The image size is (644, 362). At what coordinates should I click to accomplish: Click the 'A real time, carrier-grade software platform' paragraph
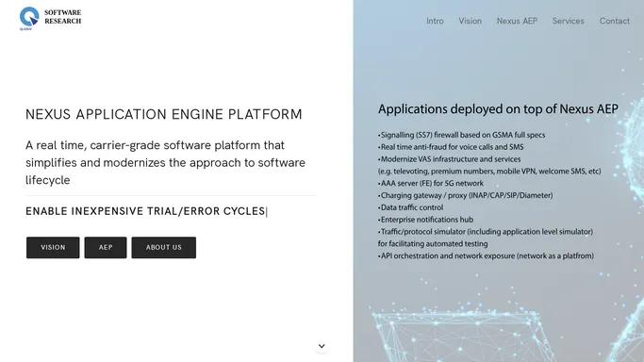click(166, 162)
